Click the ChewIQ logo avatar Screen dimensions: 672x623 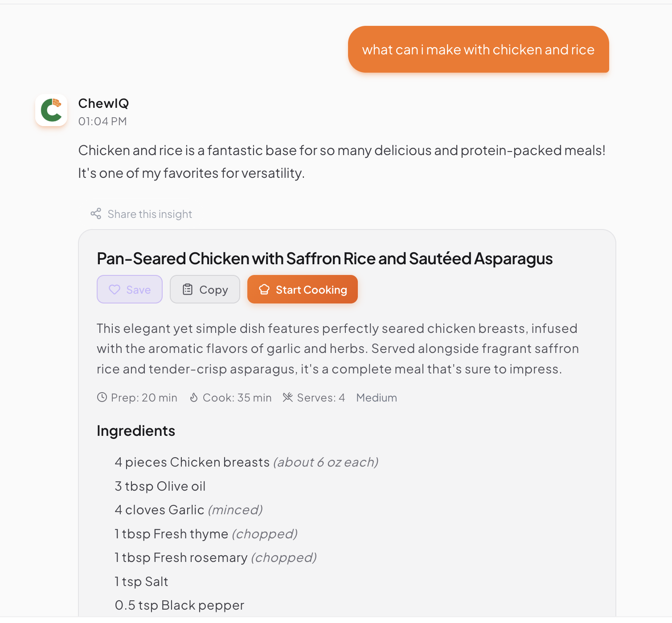coord(51,110)
